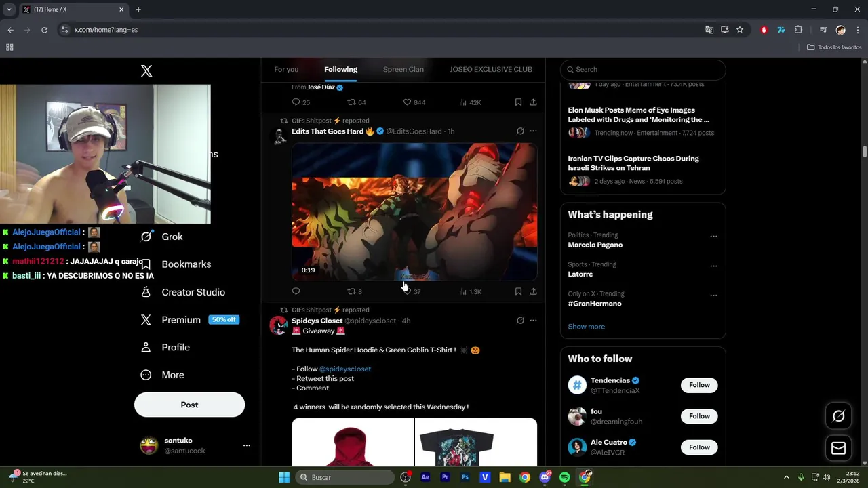Open Grok from the sidebar
The height and width of the screenshot is (488, 868).
pos(162,237)
